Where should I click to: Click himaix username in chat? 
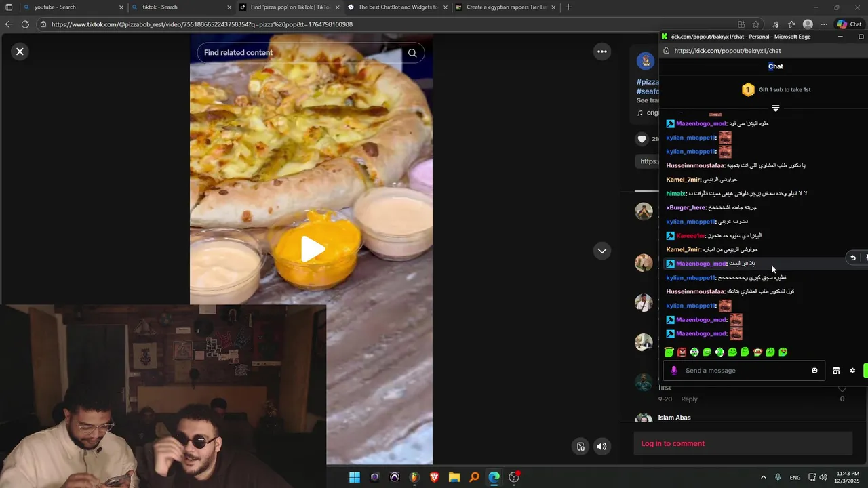pyautogui.click(x=676, y=194)
